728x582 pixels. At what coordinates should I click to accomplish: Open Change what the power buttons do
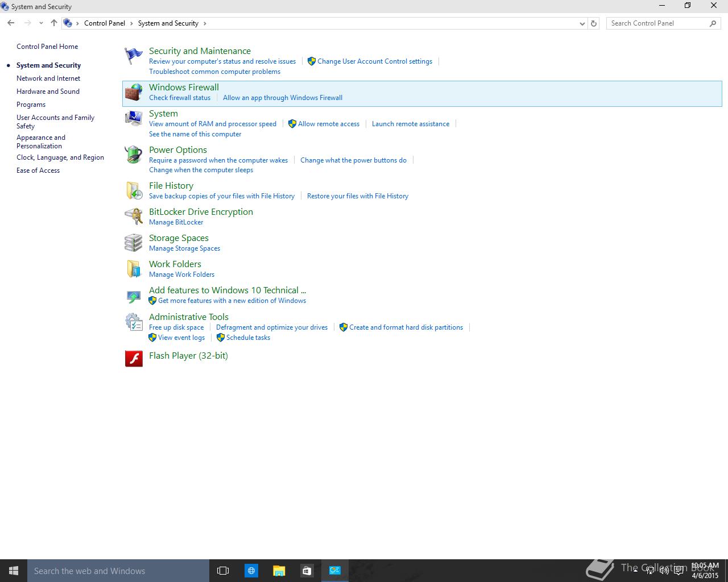pos(353,160)
